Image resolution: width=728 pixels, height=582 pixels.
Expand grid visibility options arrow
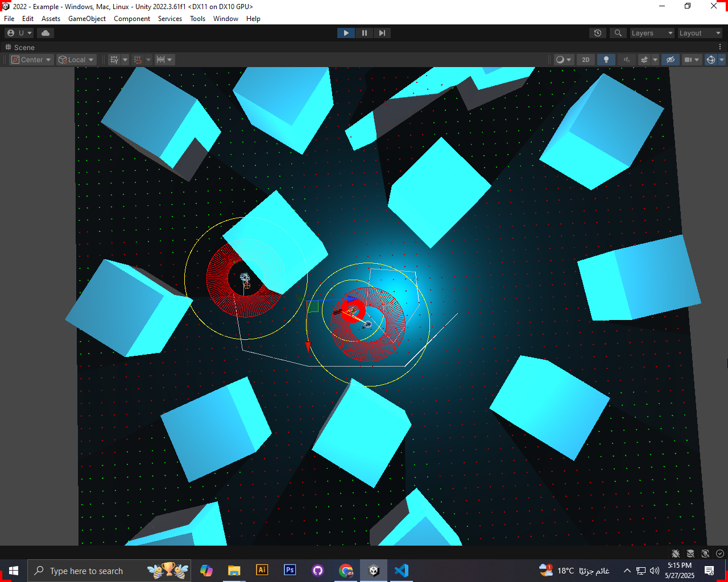coord(125,60)
